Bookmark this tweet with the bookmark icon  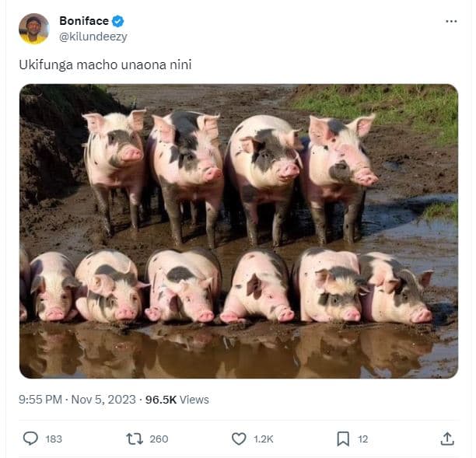pyautogui.click(x=343, y=439)
